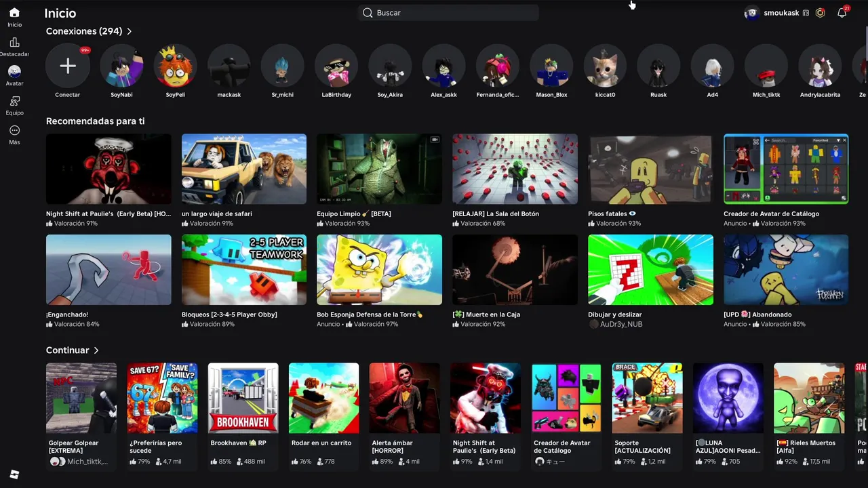
Task: Open La Sala del Botón thumbnail
Action: click(x=515, y=169)
